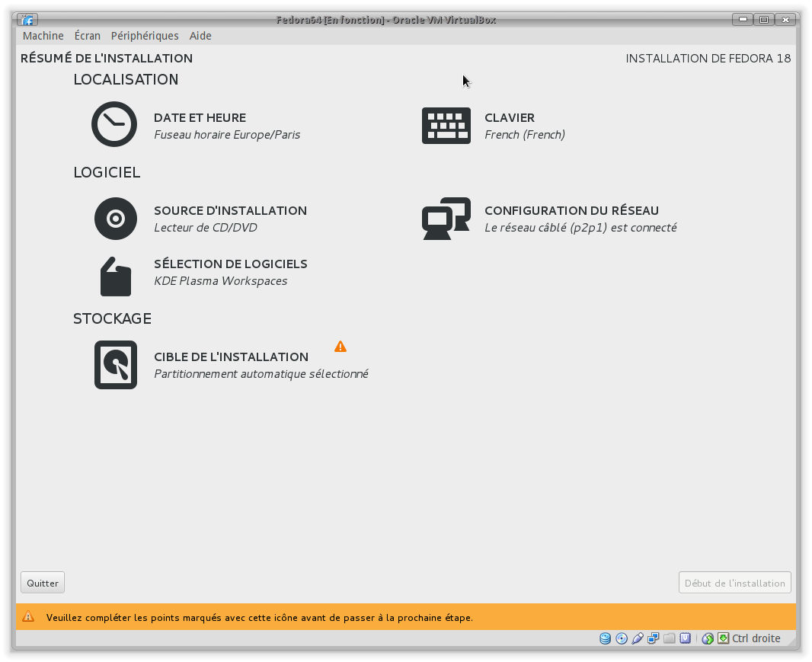Click the Partitionnement automatique sélectionné text
Image resolution: width=812 pixels, height=662 pixels.
[261, 373]
